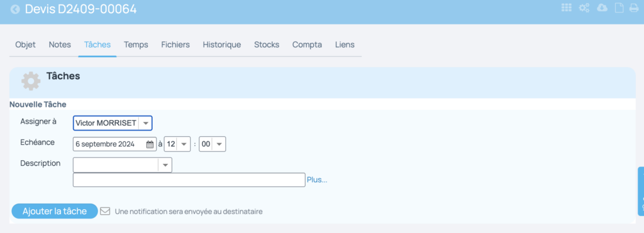Image resolution: width=644 pixels, height=233 pixels.
Task: Click the long Description text input
Action: (189, 180)
